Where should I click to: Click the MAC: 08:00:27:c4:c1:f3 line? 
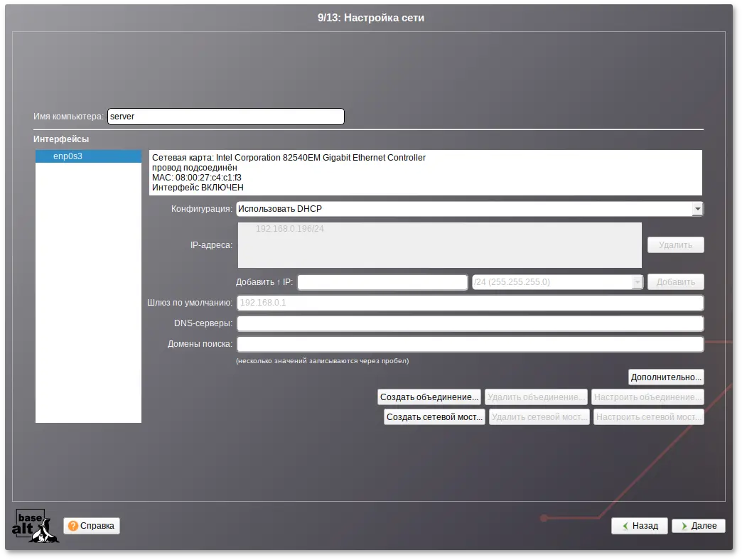coord(196,178)
